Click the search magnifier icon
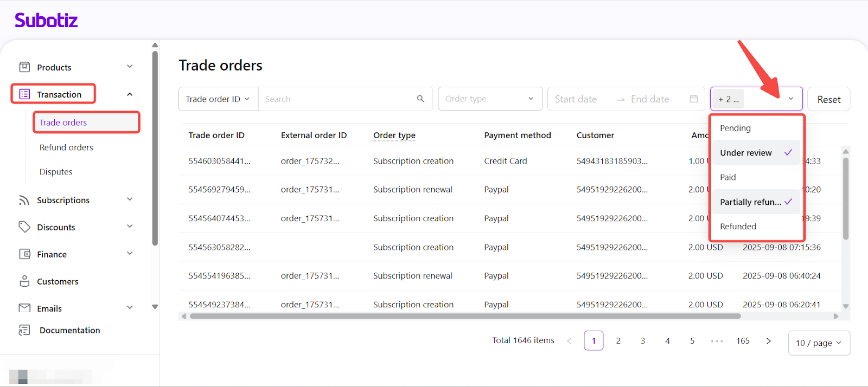The width and height of the screenshot is (868, 387). click(420, 99)
